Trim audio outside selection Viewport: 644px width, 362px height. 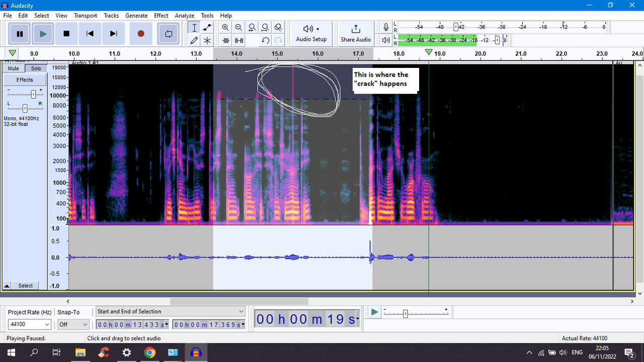coord(225,41)
